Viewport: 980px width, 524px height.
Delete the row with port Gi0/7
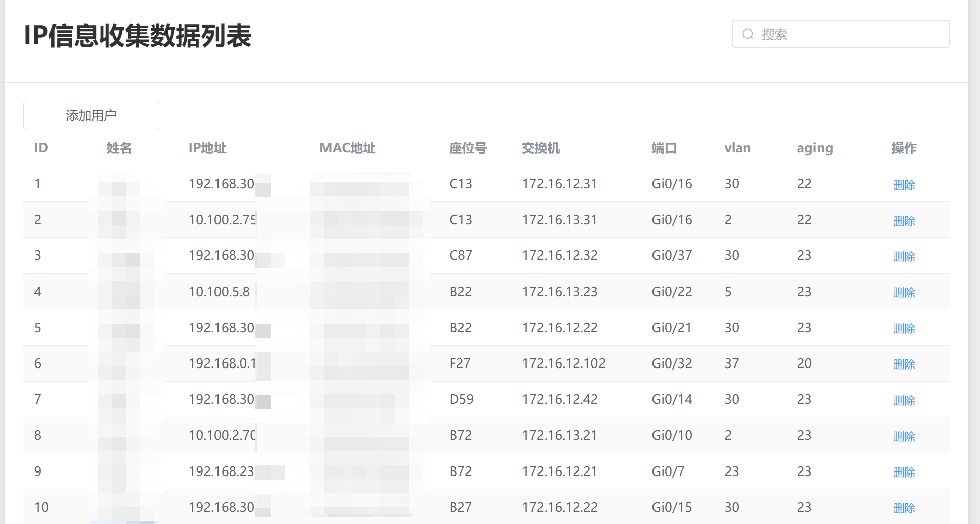[904, 472]
